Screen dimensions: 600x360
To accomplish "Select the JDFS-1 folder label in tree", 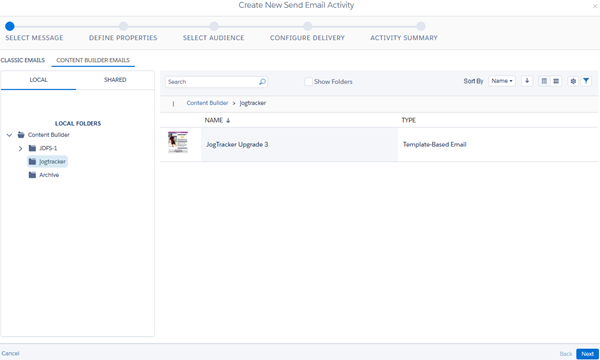I will pos(48,148).
